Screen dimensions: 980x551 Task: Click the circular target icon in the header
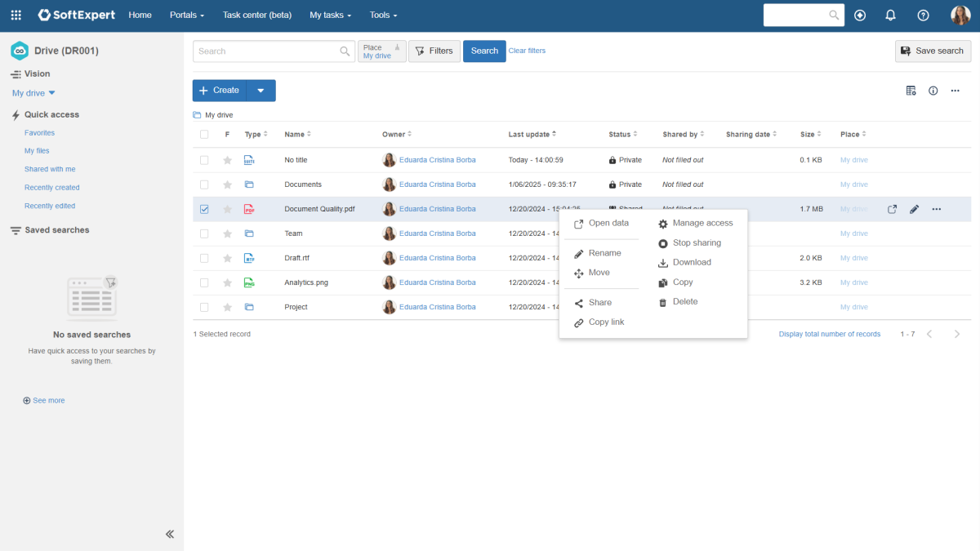point(860,15)
